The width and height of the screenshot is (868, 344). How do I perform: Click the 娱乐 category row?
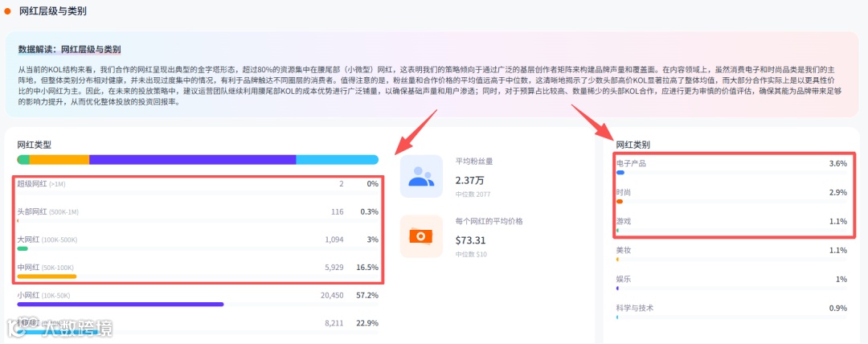coord(731,282)
